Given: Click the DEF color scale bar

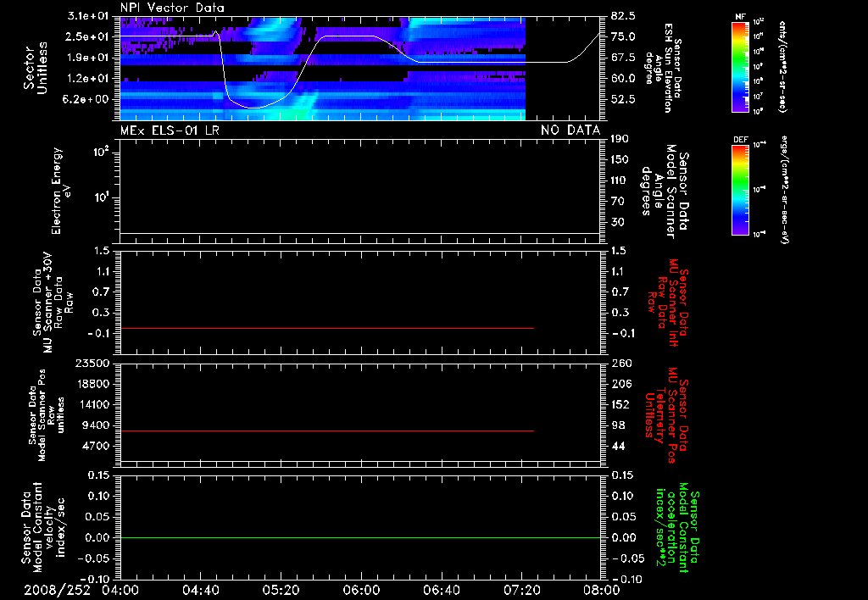Looking at the screenshot, I should click(x=740, y=190).
